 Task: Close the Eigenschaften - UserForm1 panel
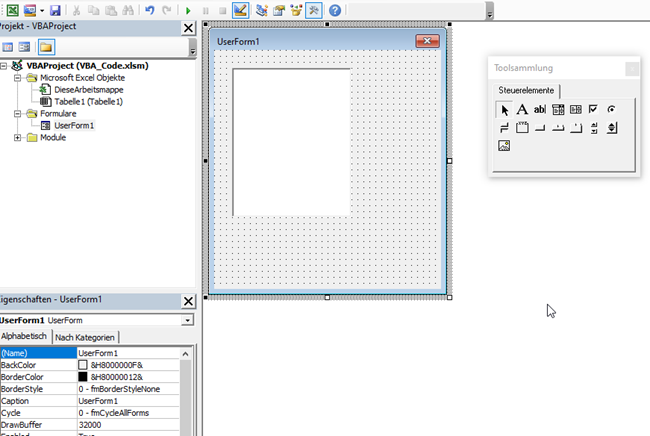click(188, 301)
